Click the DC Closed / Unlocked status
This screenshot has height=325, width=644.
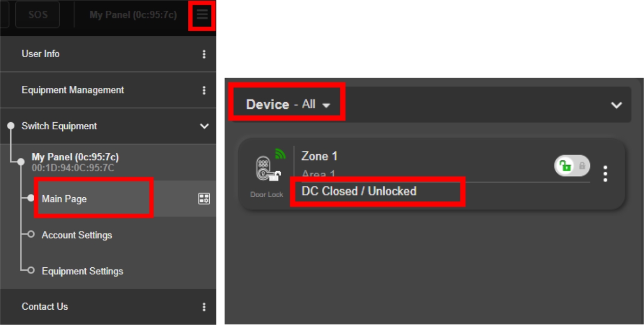tap(359, 191)
